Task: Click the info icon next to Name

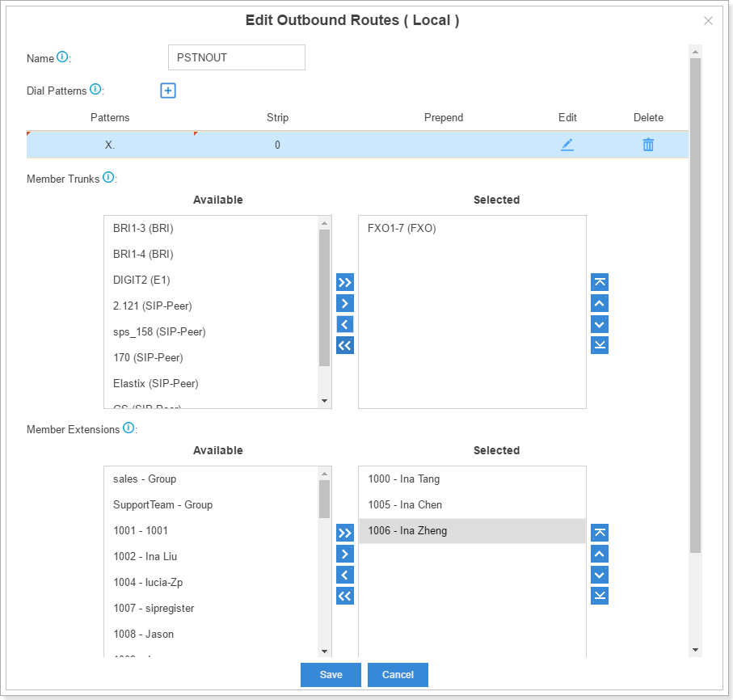Action: (62, 57)
